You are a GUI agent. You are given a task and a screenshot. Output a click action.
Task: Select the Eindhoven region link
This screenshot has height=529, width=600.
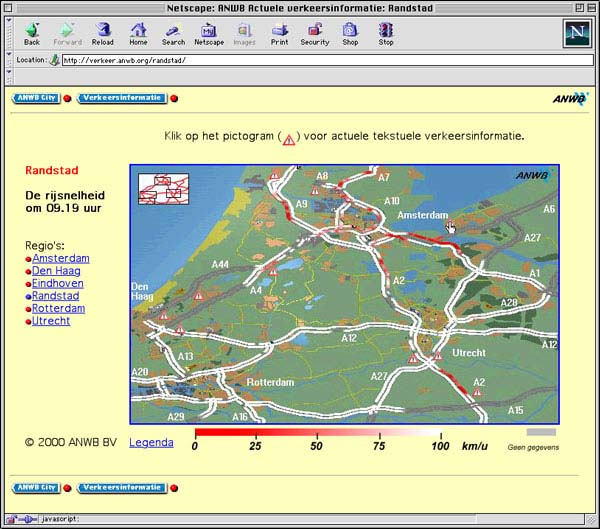(x=57, y=284)
